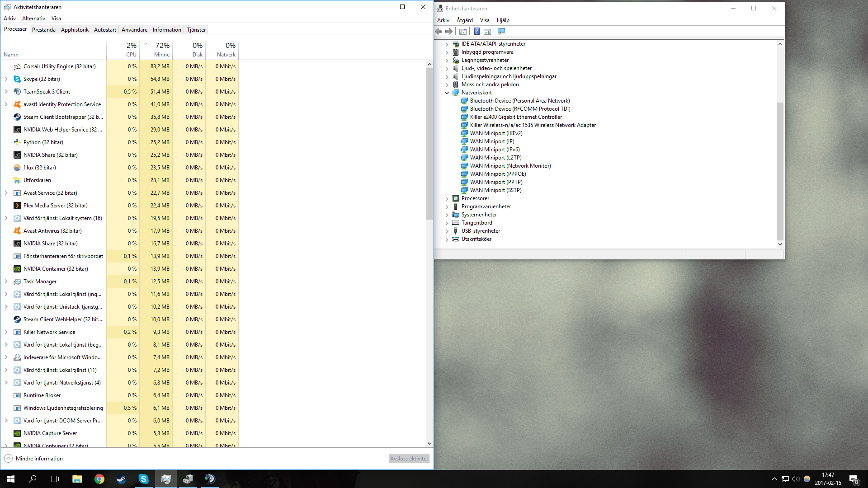Click the NVIDIA Capture Server icon

17,433
